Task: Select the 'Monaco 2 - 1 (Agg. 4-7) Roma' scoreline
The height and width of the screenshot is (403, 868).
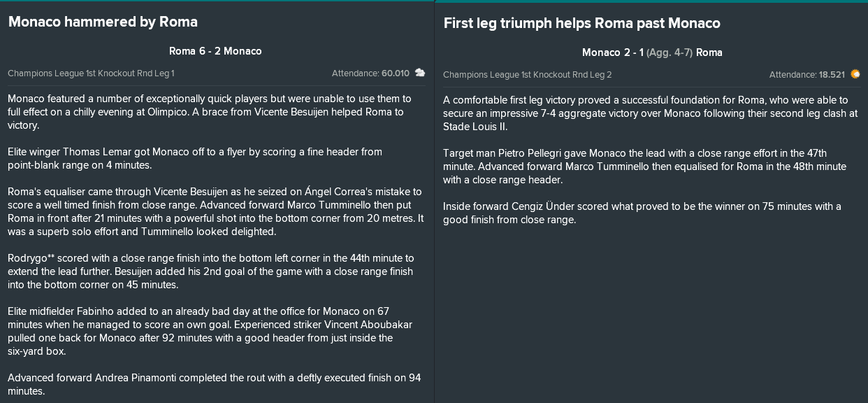Action: point(652,52)
